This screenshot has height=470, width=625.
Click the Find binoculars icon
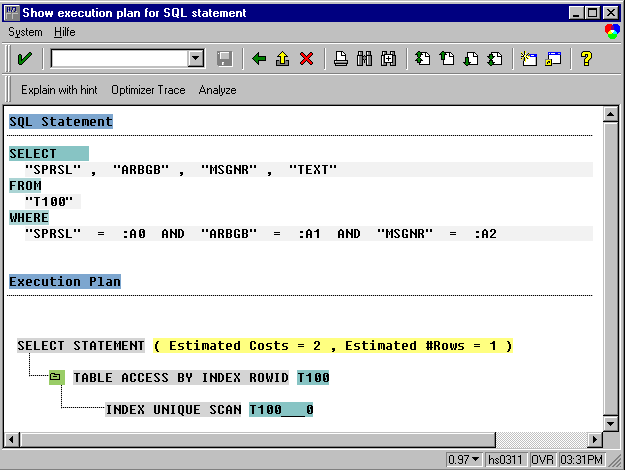(x=364, y=59)
